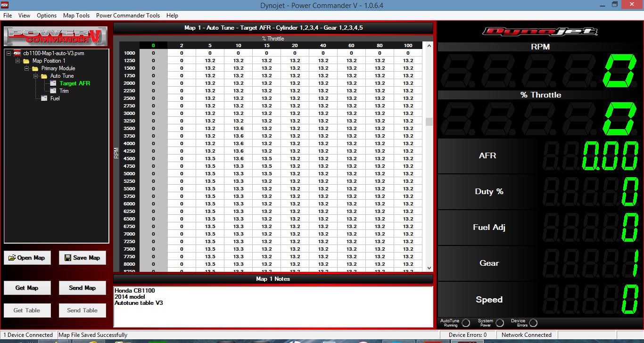The width and height of the screenshot is (644, 343).
Task: Click the Get Map button
Action: 27,288
